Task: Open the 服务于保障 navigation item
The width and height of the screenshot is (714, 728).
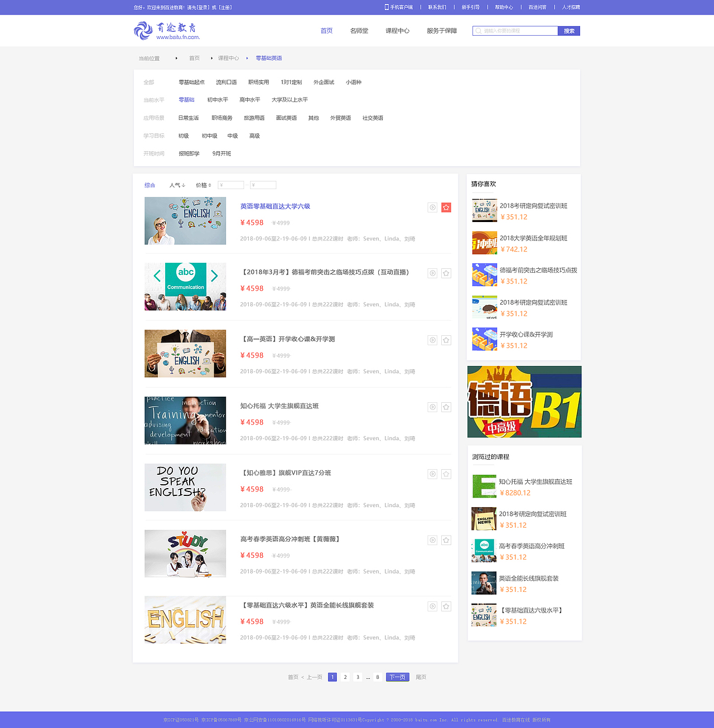Action: 442,31
